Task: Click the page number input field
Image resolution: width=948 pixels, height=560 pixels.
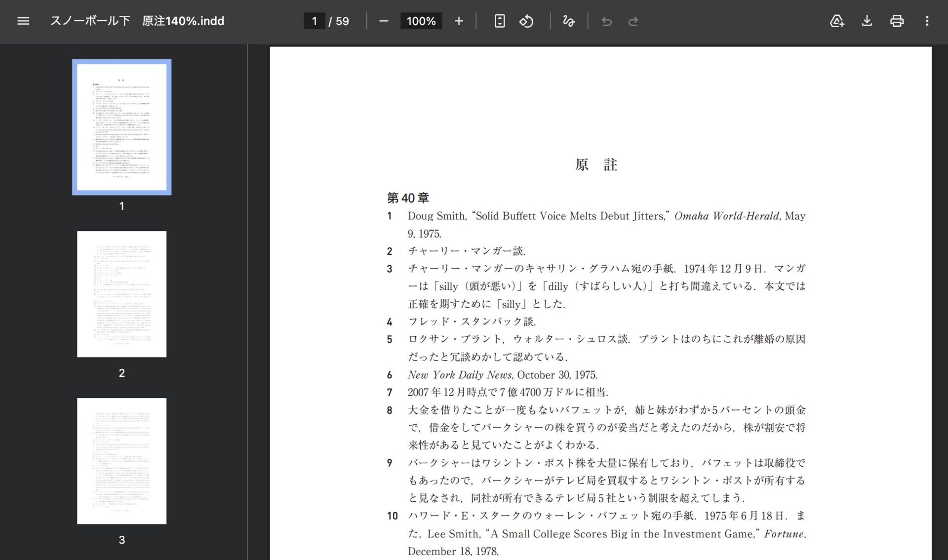Action: pyautogui.click(x=314, y=21)
